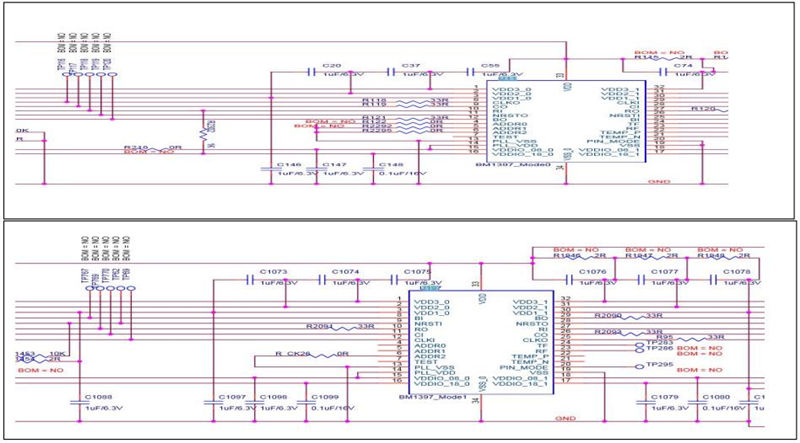Click the BM1397_Mode1 chip label
The image size is (800, 443).
(x=430, y=397)
